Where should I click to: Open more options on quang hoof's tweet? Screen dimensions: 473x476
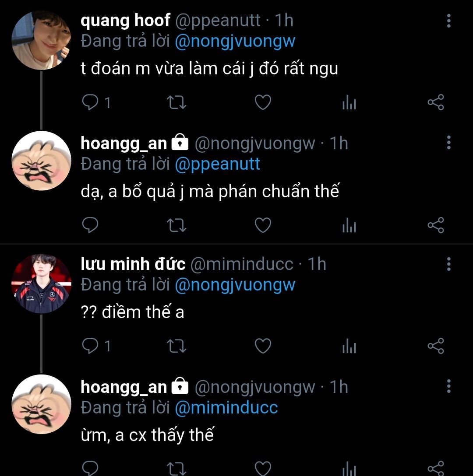(448, 21)
